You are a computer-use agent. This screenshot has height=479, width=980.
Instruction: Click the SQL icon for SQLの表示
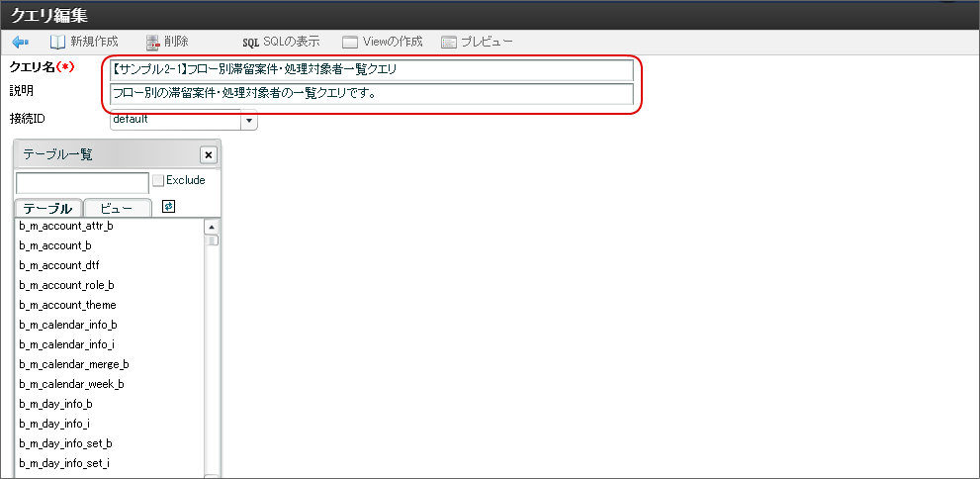250,43
